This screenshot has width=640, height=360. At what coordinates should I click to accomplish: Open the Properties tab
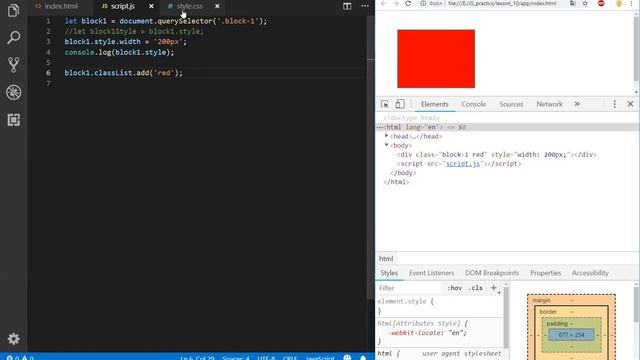click(x=545, y=273)
